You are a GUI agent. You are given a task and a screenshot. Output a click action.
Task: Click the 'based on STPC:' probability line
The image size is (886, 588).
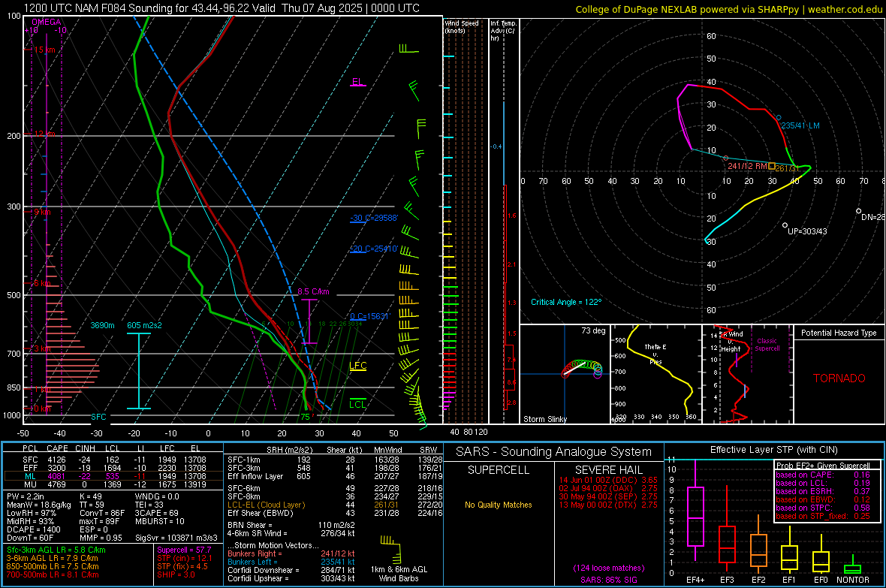click(x=823, y=508)
